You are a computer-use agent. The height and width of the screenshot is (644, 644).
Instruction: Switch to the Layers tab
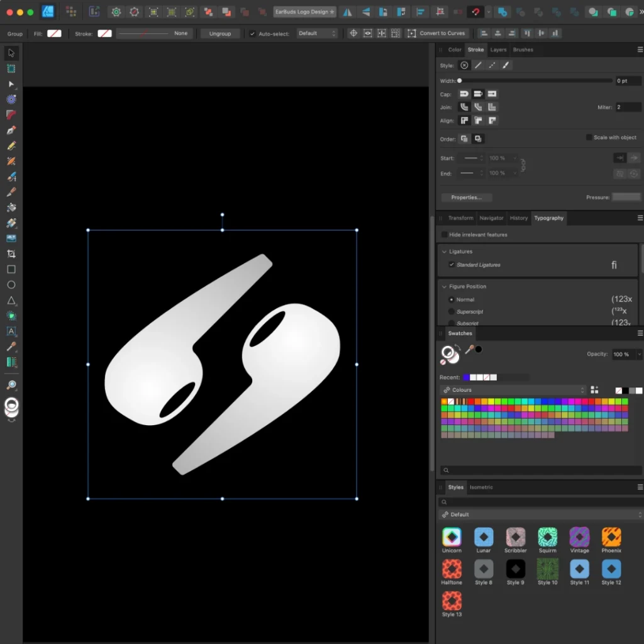coord(498,50)
